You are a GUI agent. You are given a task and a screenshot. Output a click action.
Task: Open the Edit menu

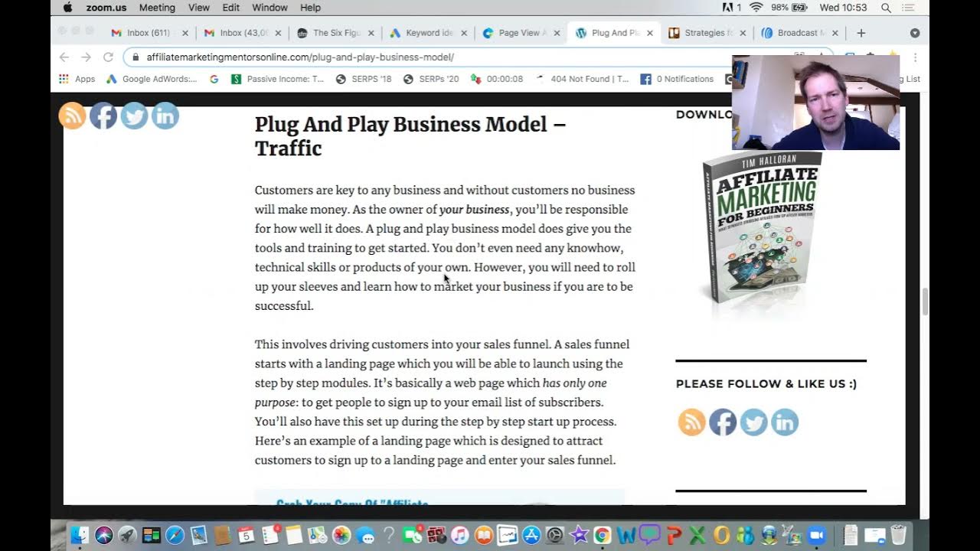(230, 8)
